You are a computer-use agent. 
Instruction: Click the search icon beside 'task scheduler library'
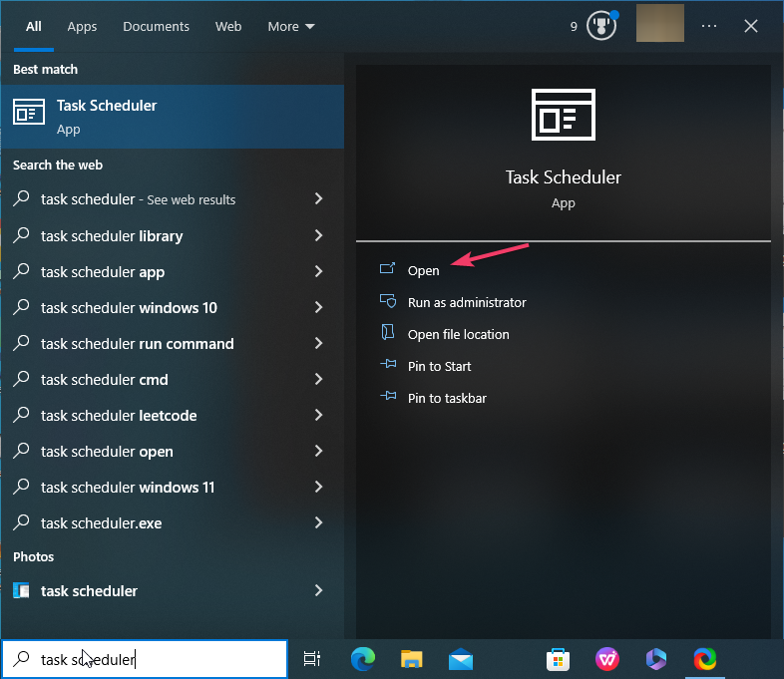(21, 235)
